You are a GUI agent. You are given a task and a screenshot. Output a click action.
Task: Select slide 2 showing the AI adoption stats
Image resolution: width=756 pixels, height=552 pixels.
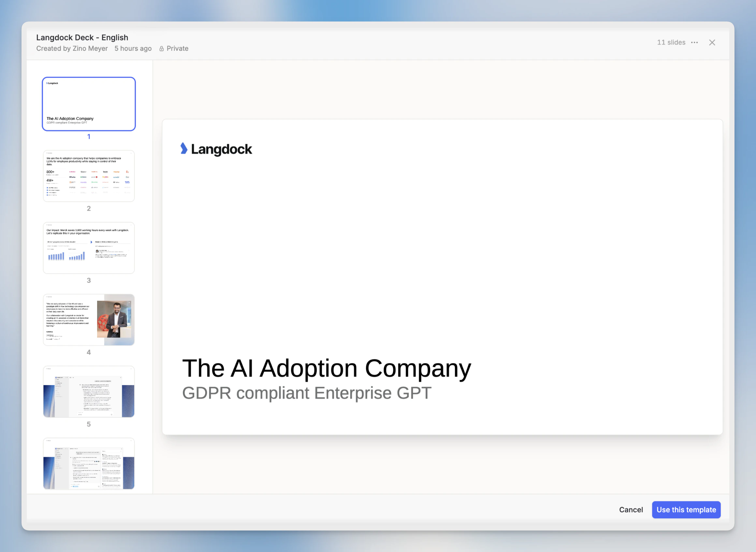(x=89, y=175)
